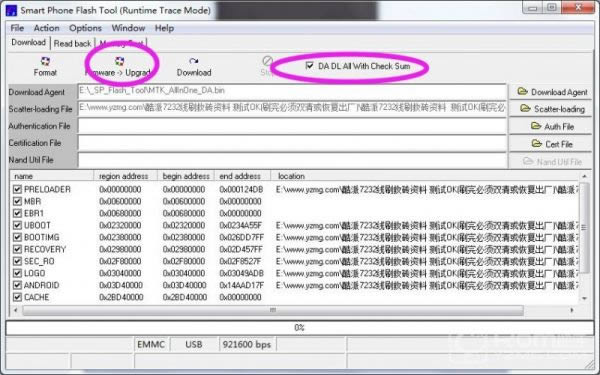This screenshot has height=375, width=600.
Task: Open the app icon in the title bar
Action: point(11,10)
